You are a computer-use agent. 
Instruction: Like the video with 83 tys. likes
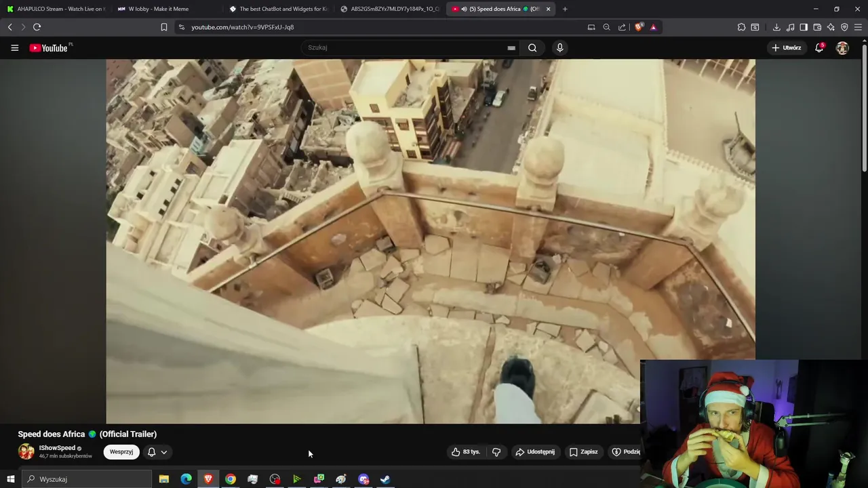coord(466,452)
